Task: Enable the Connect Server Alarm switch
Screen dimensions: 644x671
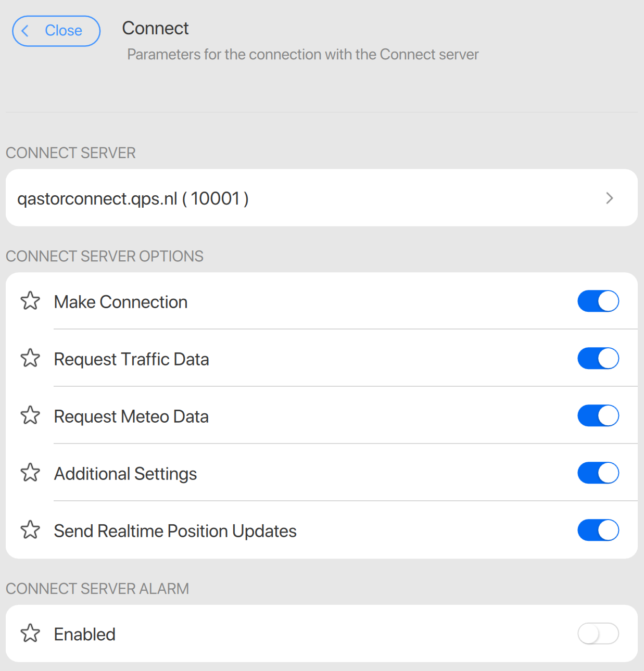Action: point(598,634)
